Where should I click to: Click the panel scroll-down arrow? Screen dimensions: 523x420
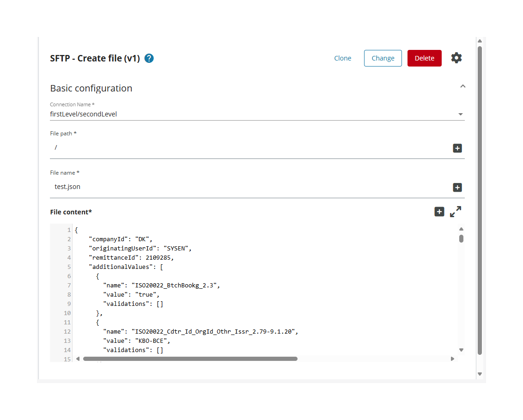[x=480, y=374]
